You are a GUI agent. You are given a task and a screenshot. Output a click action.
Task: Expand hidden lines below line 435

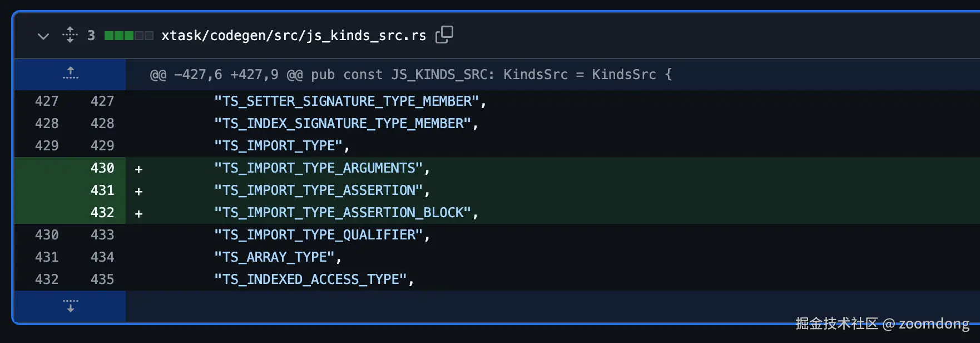click(70, 306)
